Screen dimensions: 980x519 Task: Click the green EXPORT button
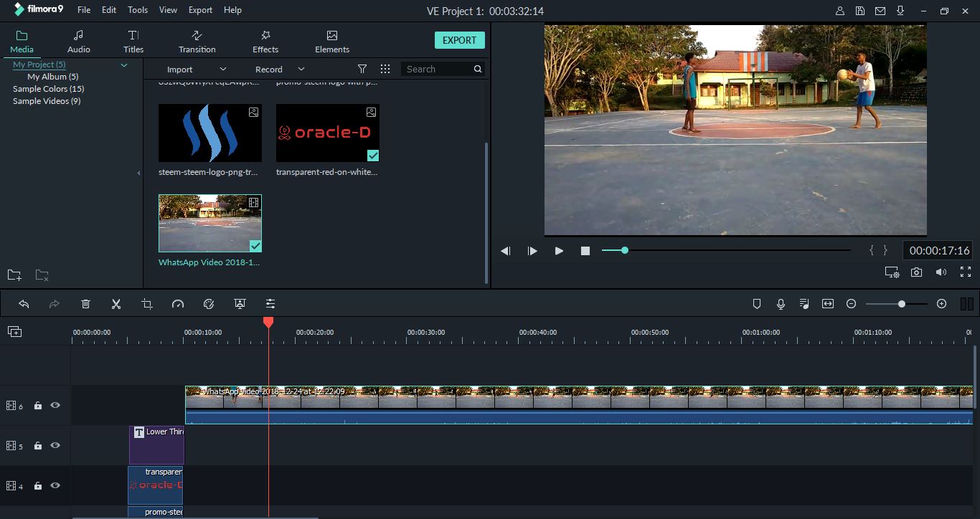click(460, 40)
